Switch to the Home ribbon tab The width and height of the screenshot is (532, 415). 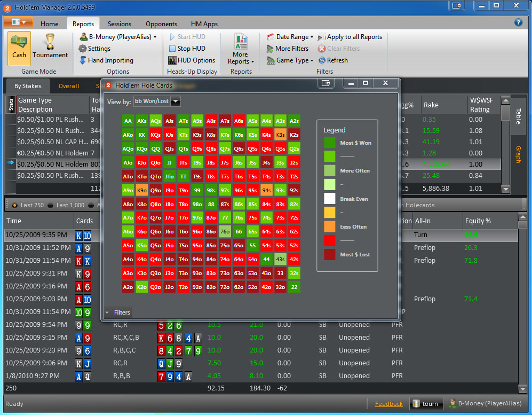[x=49, y=24]
